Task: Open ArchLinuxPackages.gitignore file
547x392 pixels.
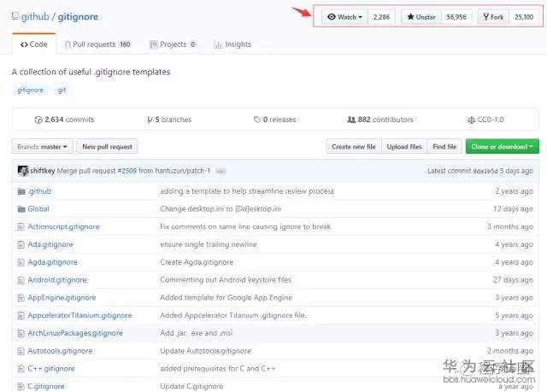Action: (75, 333)
